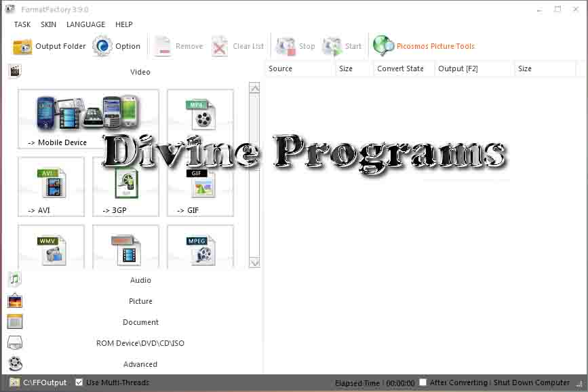Click the C:\FFOutput path in status bar

pyautogui.click(x=45, y=383)
